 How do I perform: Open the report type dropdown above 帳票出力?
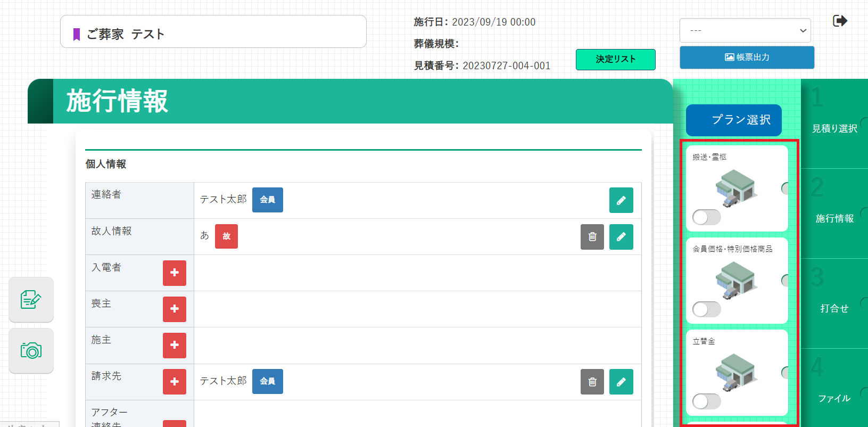(745, 31)
